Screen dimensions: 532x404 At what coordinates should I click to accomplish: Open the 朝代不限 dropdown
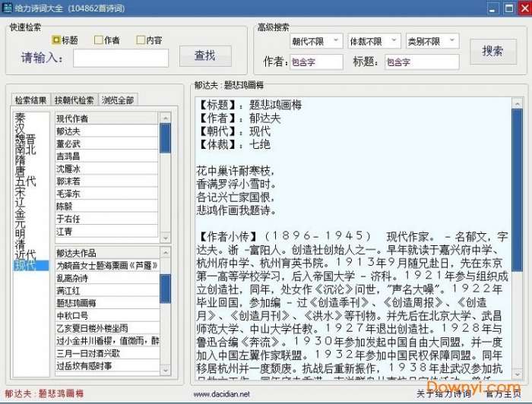click(316, 41)
